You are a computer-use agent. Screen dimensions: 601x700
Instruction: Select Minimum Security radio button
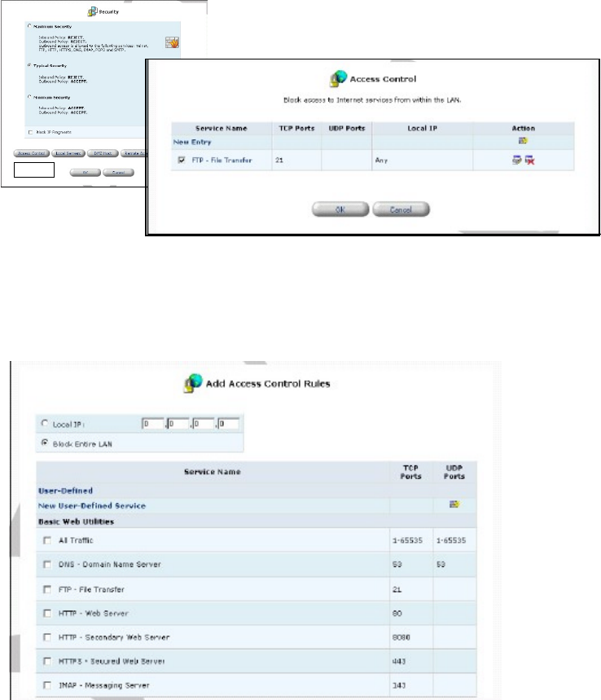pyautogui.click(x=29, y=97)
